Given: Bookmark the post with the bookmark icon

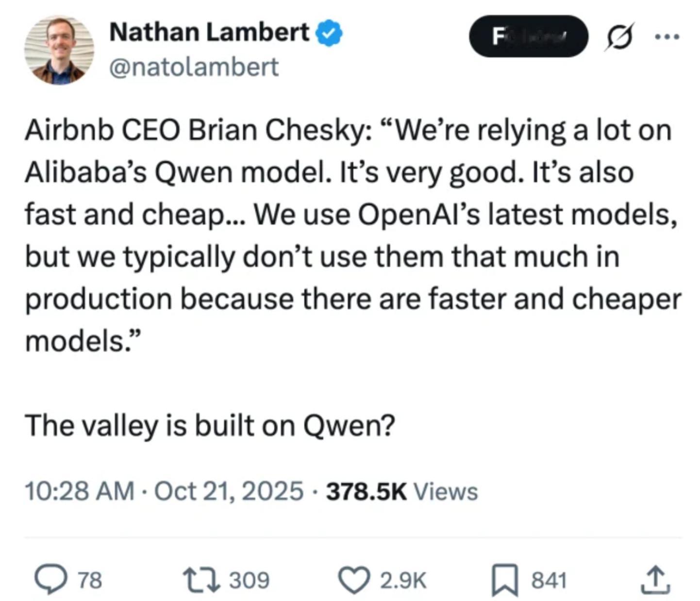Looking at the screenshot, I should 504,580.
